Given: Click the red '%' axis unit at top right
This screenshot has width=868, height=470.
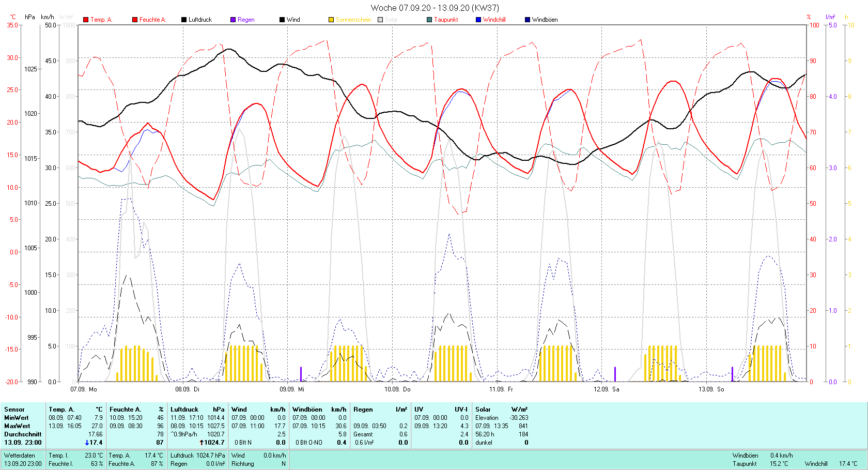Looking at the screenshot, I should 809,17.
